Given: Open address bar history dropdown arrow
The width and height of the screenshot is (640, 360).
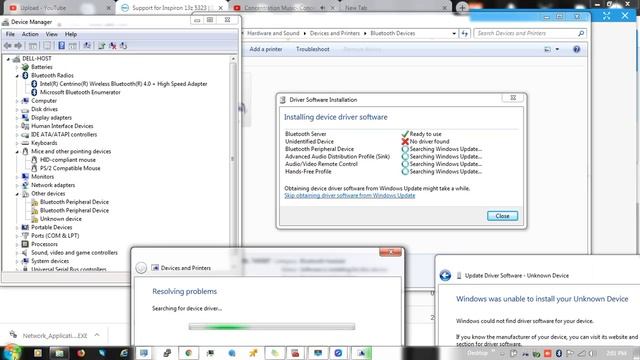Looking at the screenshot, I should tap(454, 33).
